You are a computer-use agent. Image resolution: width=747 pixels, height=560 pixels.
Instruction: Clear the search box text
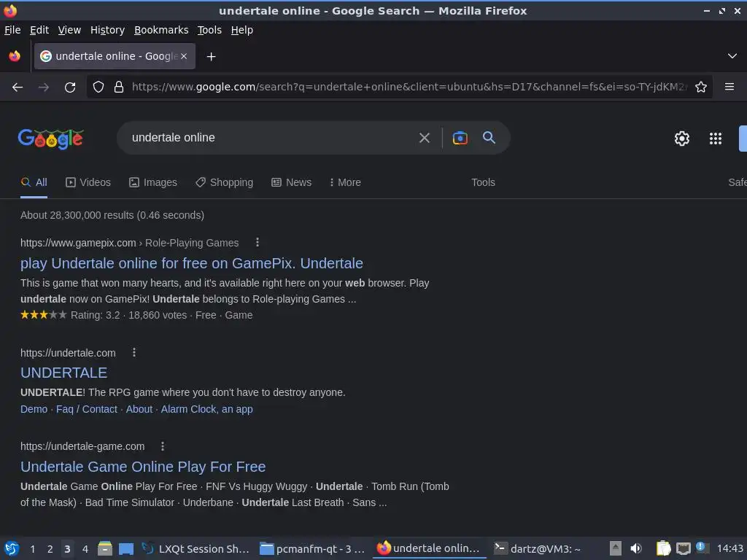pos(425,138)
